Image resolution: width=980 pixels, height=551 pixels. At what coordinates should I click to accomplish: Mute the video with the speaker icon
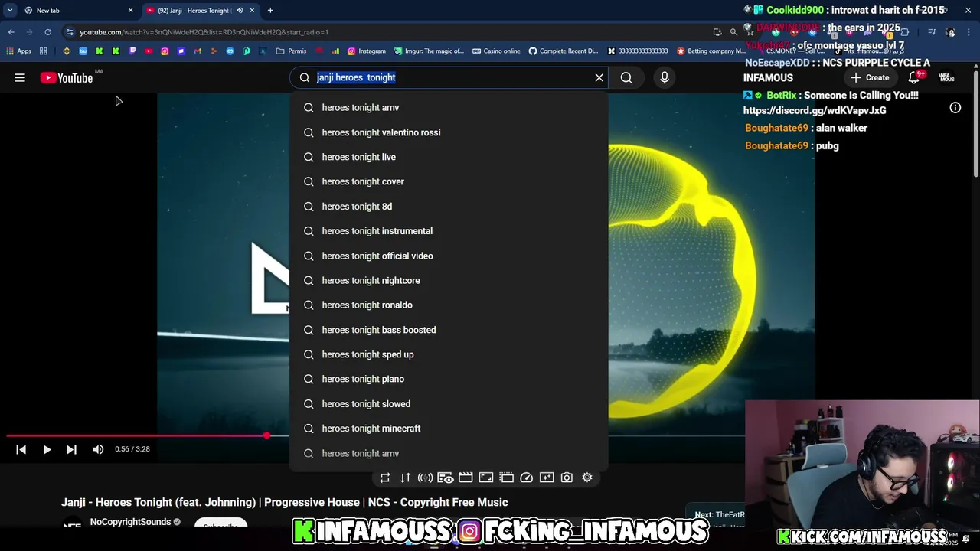point(98,449)
